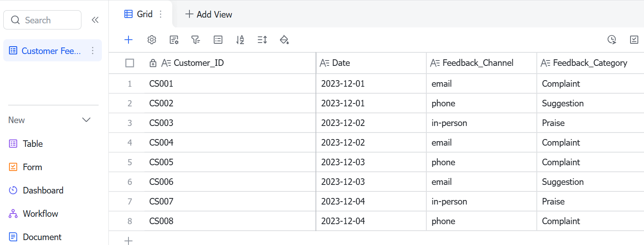Click the row height icon
Screen dimensions: 644x245
[262, 40]
